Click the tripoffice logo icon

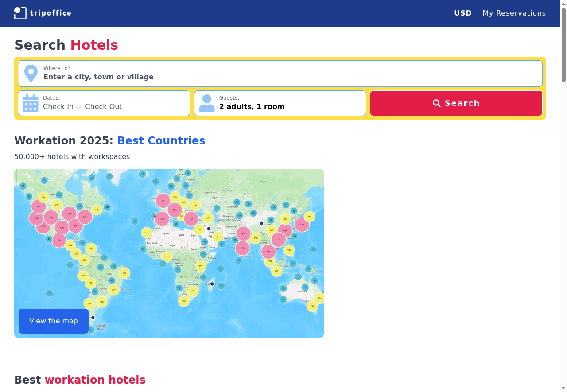click(20, 13)
